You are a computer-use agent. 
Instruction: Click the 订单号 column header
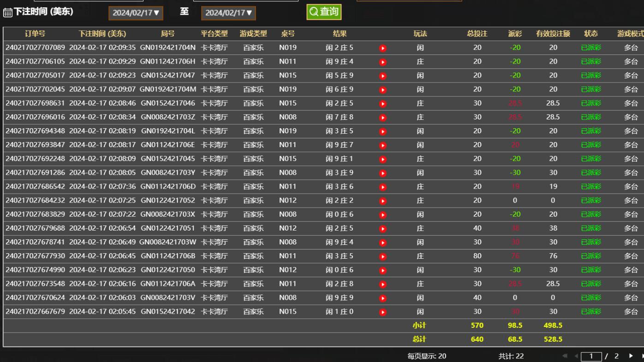pos(35,34)
